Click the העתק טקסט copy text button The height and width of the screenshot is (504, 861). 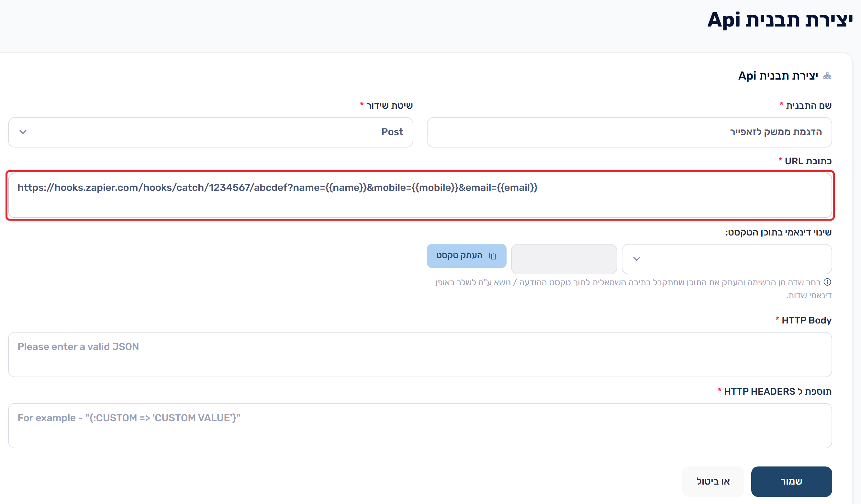point(466,256)
